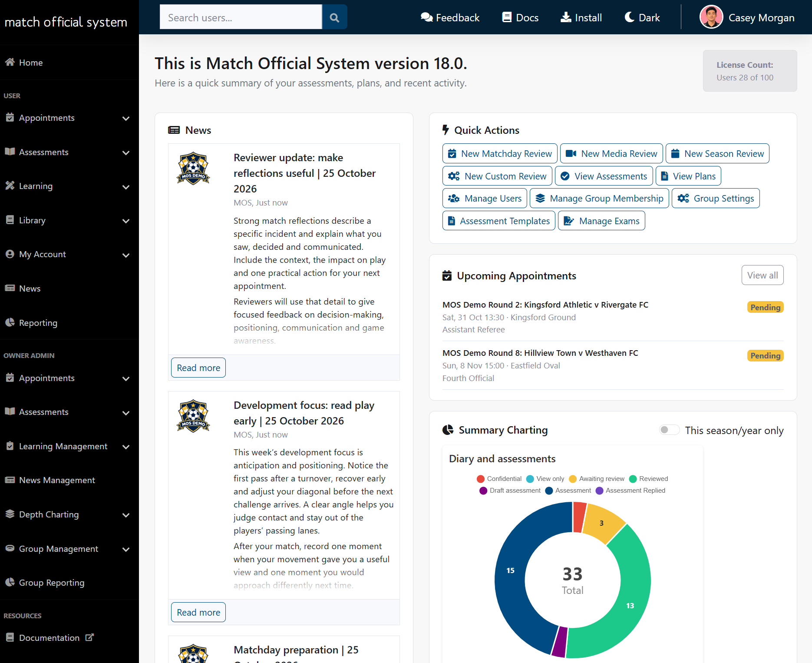Click View all upcoming appointments

click(x=762, y=275)
